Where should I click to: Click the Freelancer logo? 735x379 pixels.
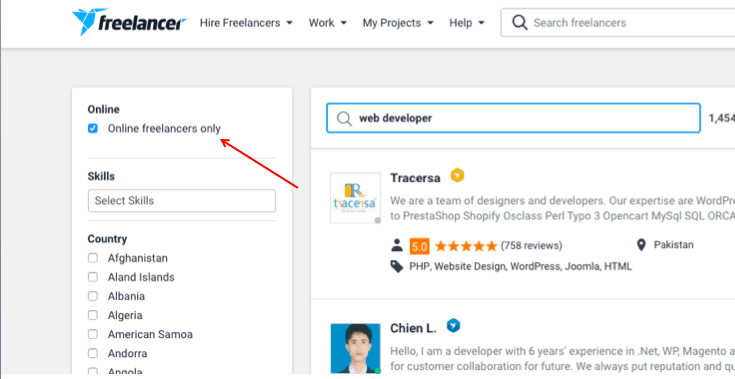click(129, 22)
